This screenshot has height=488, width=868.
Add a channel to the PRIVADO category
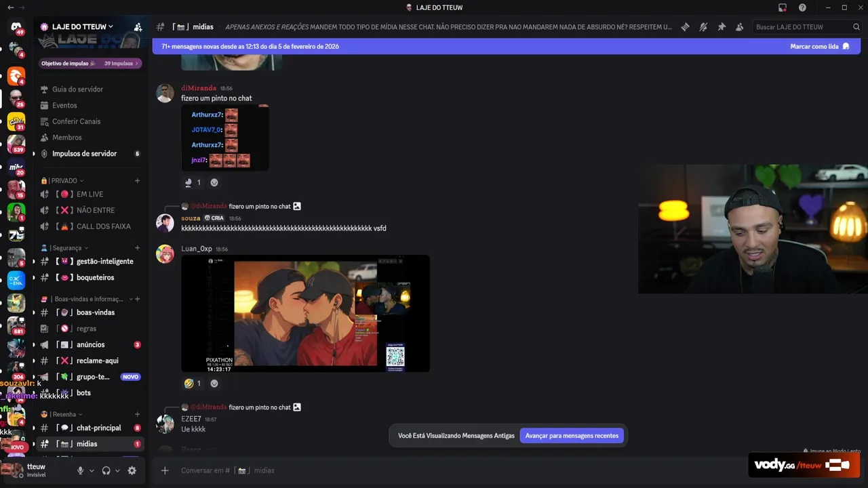point(137,181)
